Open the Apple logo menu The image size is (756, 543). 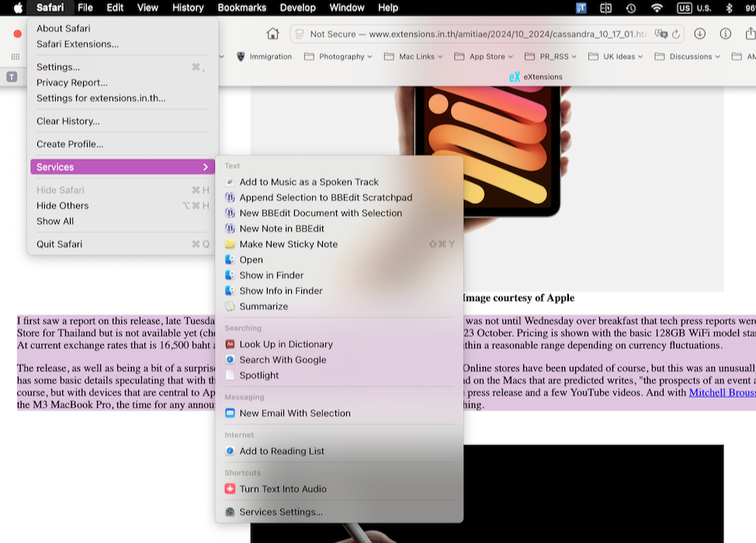coord(19,8)
